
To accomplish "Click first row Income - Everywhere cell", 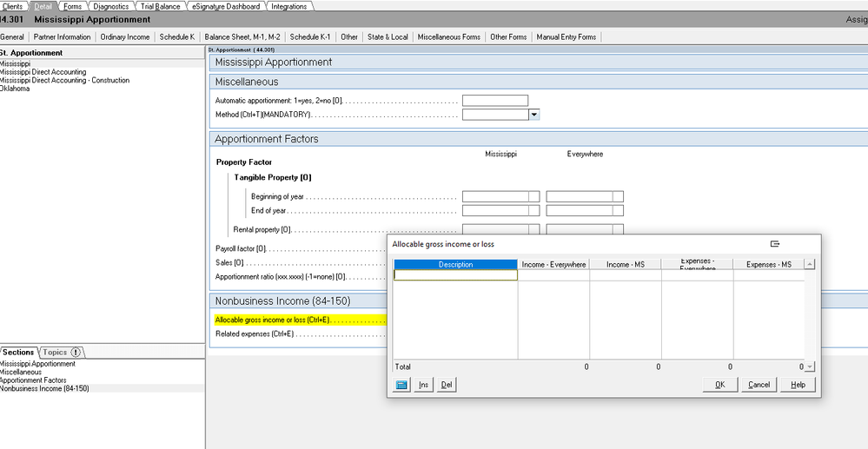I will point(553,275).
